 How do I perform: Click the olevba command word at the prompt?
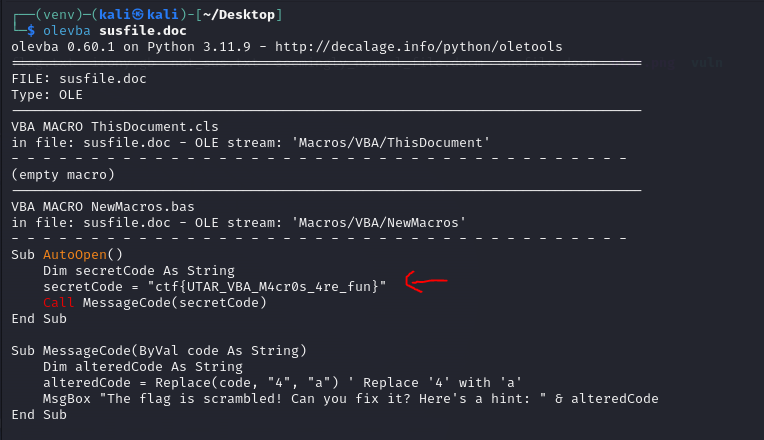(66, 31)
